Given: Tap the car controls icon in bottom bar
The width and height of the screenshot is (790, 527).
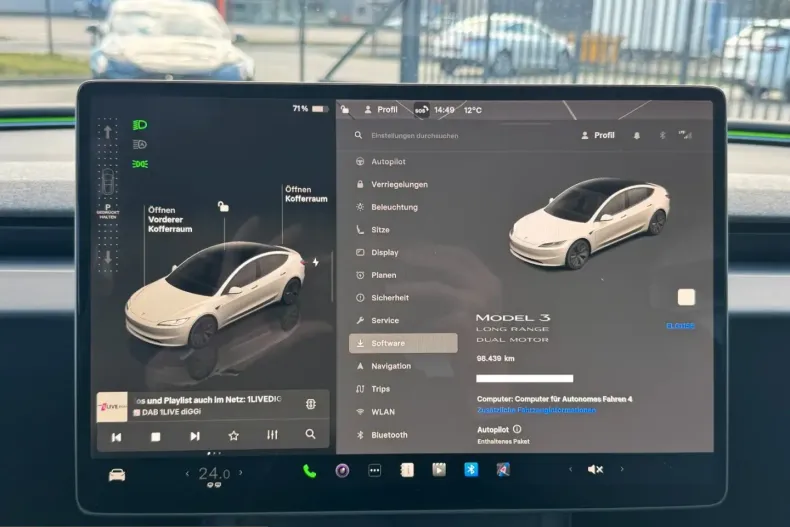Looking at the screenshot, I should (x=117, y=475).
